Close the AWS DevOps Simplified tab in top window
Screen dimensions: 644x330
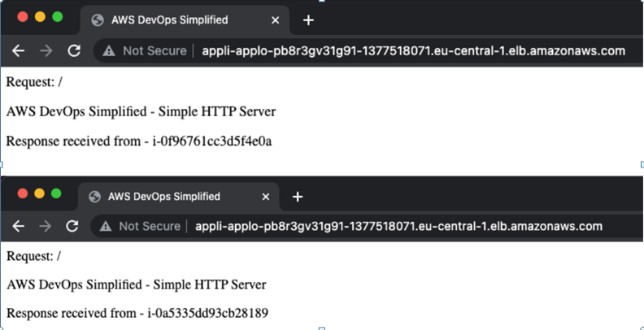(275, 20)
